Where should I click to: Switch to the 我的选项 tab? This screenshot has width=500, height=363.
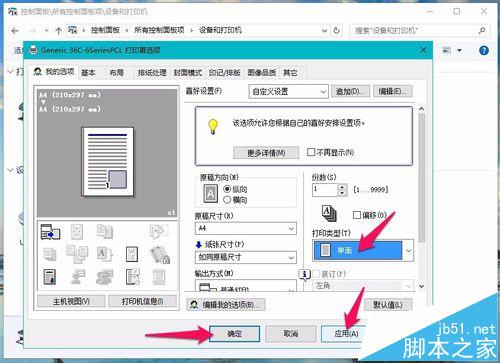54,72
